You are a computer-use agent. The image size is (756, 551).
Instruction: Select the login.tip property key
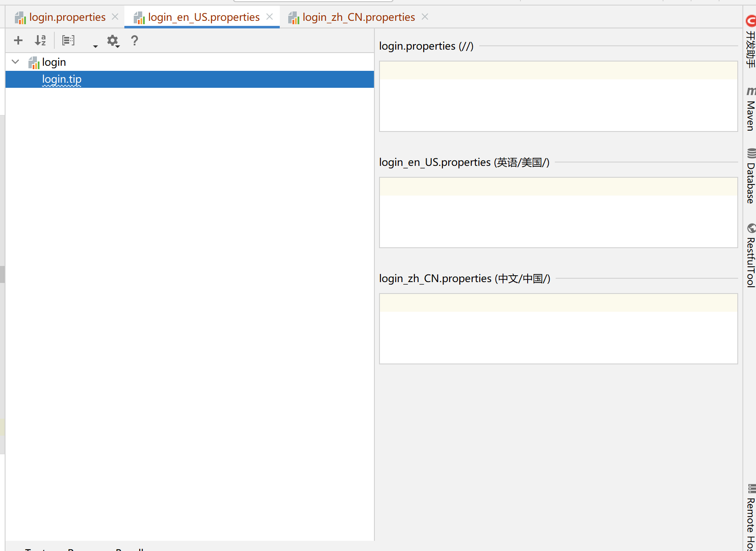tap(189, 79)
